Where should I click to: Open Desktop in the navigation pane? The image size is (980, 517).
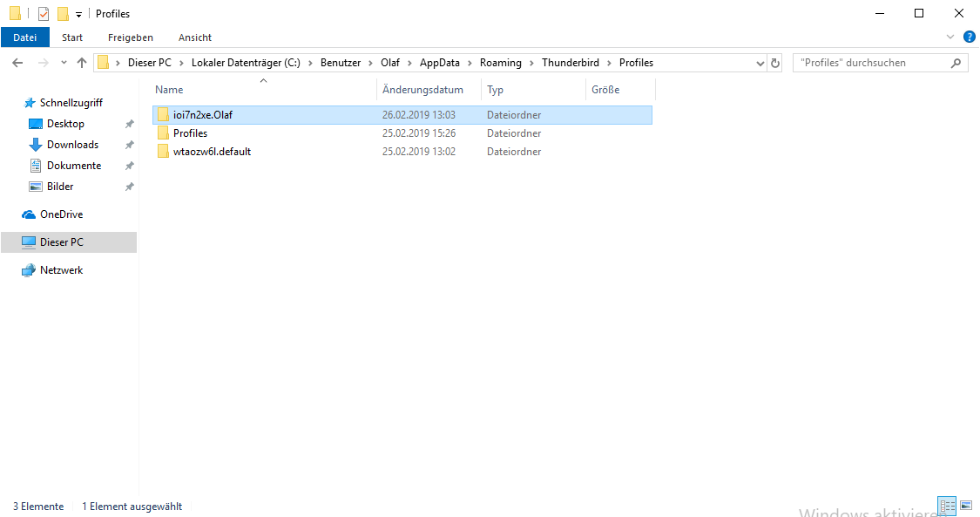pos(65,124)
